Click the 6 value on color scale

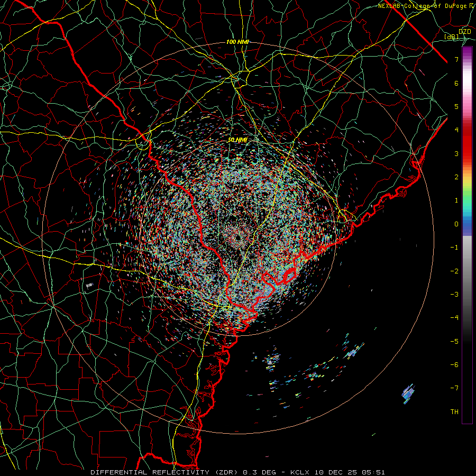coord(456,83)
